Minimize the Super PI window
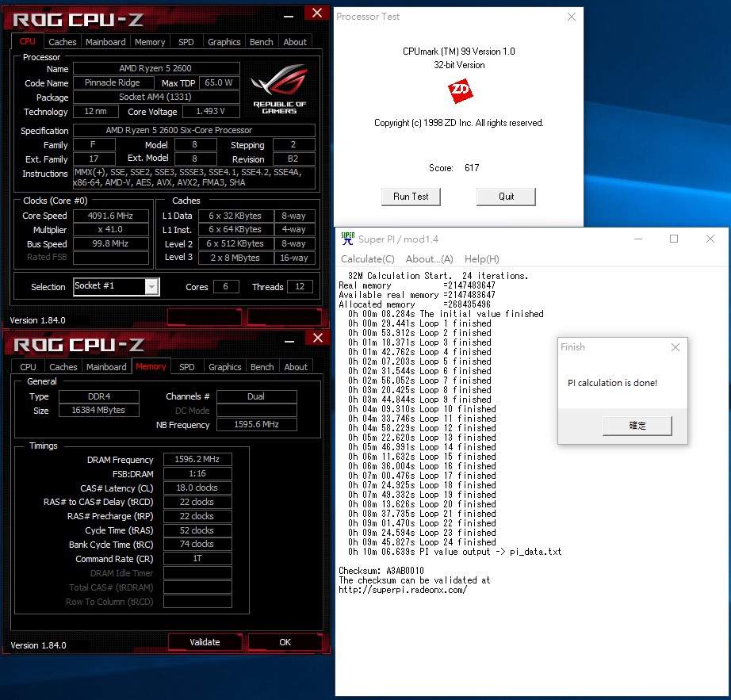The width and height of the screenshot is (731, 700). 638,239
